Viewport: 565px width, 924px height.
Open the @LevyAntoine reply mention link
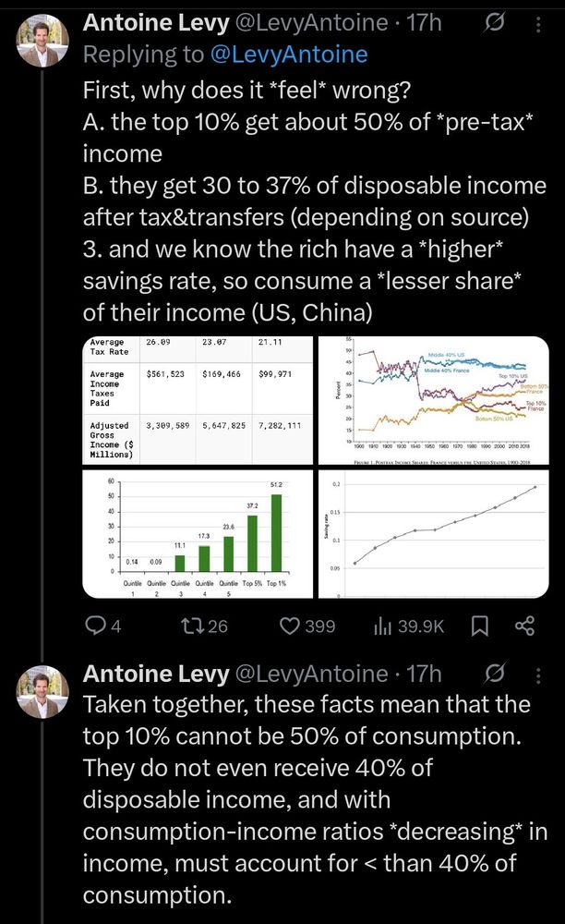click(288, 55)
